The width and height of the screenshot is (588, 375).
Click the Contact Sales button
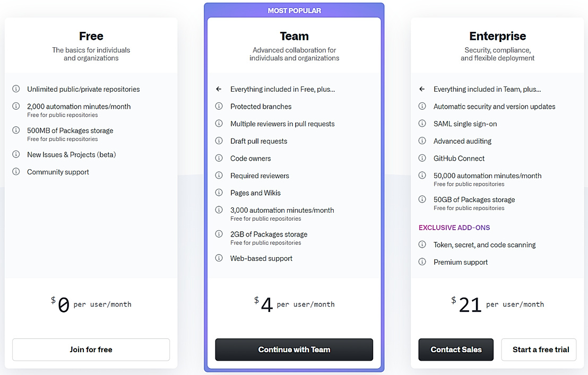(x=456, y=350)
